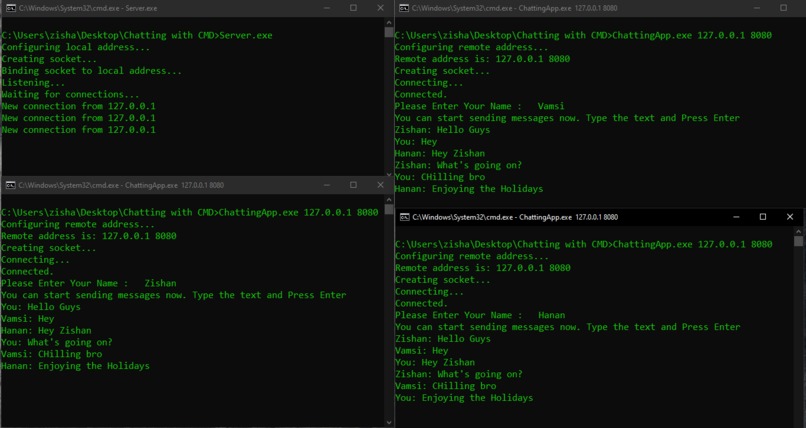This screenshot has height=428, width=806.
Task: Click the scroll-down arrow in Server.exe window
Action: [389, 175]
